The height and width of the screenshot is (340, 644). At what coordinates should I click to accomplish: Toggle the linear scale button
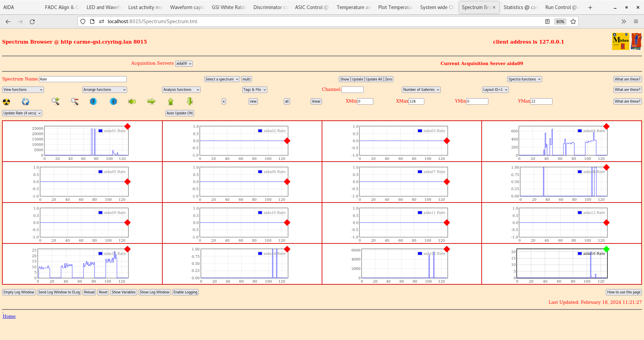point(316,102)
